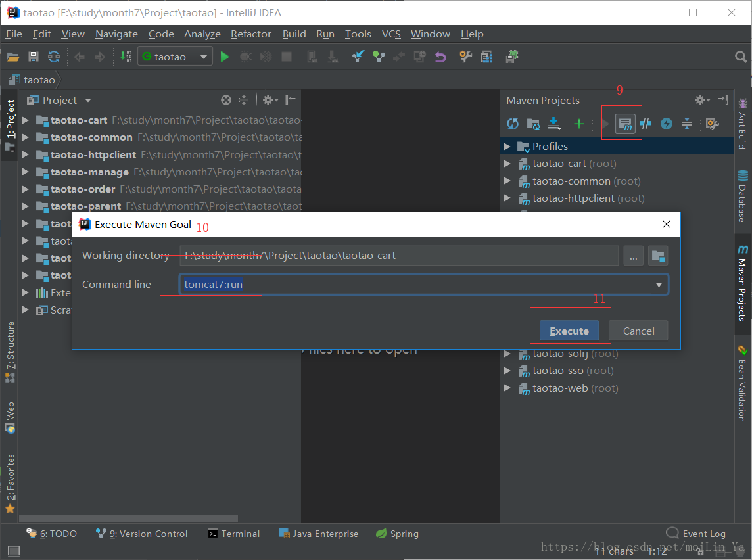Viewport: 752px width, 560px height.
Task: Expand taotao-sso (root) in Maven Projects
Action: click(507, 371)
